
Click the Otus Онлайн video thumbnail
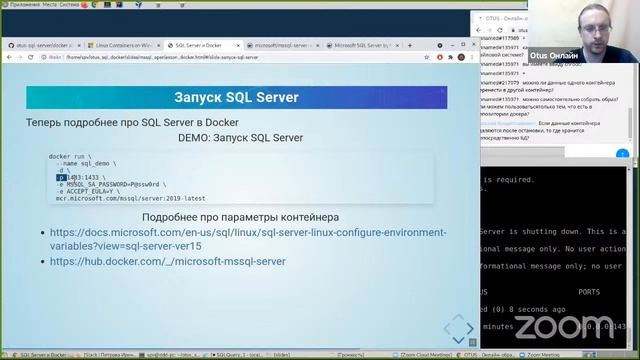[584, 31]
